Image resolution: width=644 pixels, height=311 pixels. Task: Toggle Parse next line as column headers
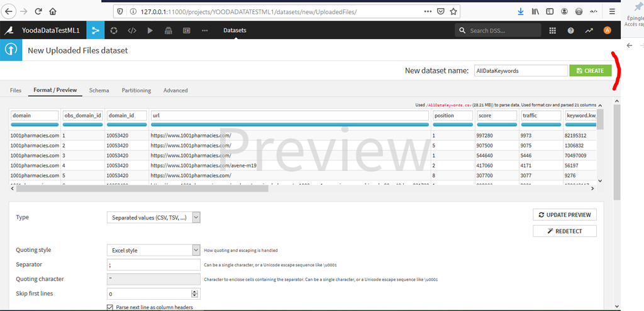109,307
